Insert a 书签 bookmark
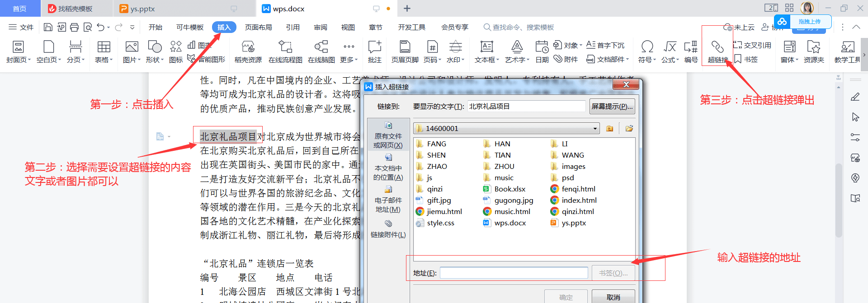868x303 pixels. (x=746, y=59)
